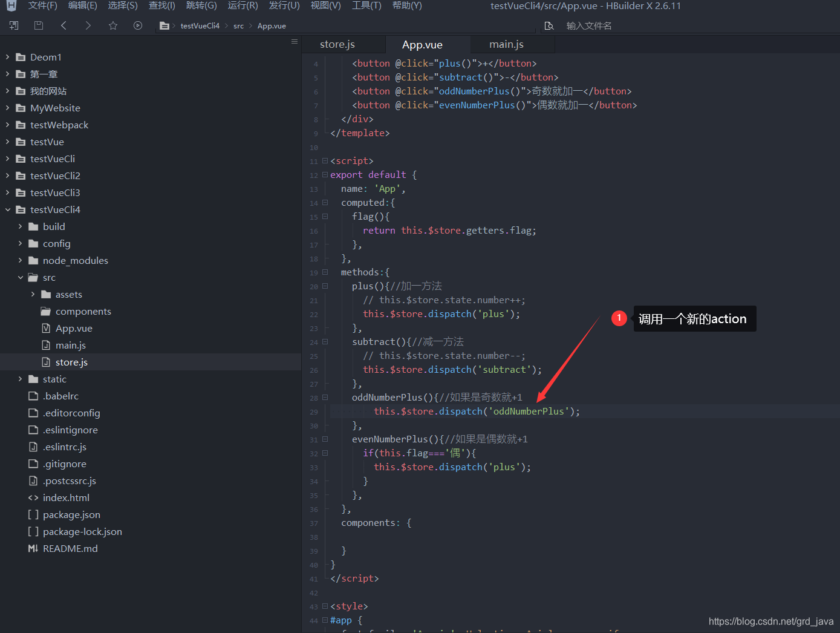Collapse the testVueCli4 project folder
Viewport: 840px width, 633px height.
tap(7, 209)
